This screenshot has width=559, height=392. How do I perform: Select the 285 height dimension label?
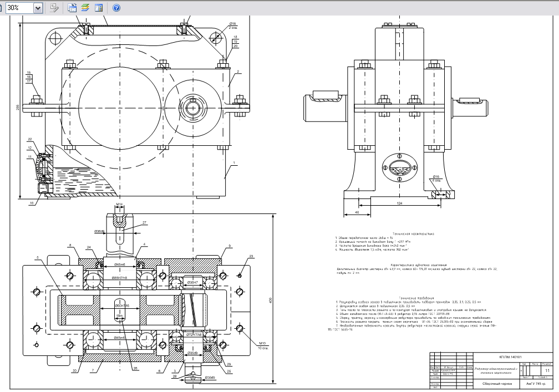(x=18, y=108)
